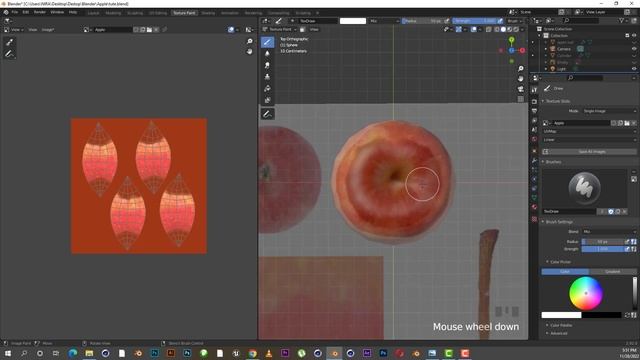Viewport: 640px width, 360px height.
Task: Open the Blend mode Mix dropdown in header
Action: point(384,21)
